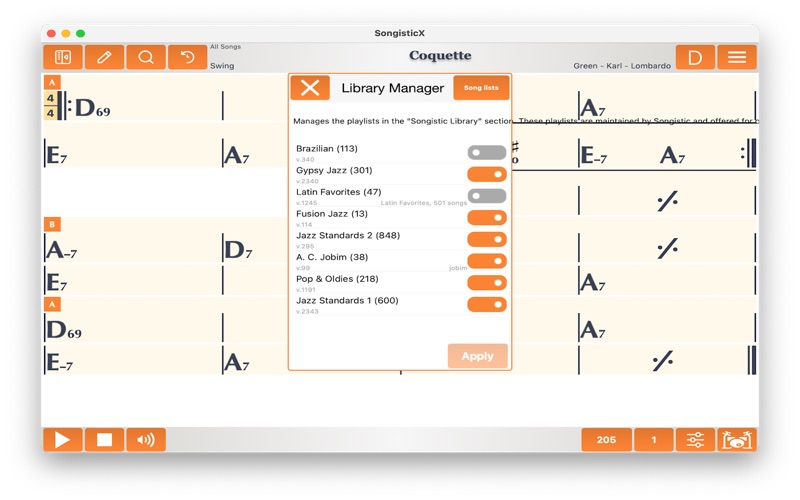
Task: Turn off A. C. Jobim (38) toggle
Action: pyautogui.click(x=487, y=261)
